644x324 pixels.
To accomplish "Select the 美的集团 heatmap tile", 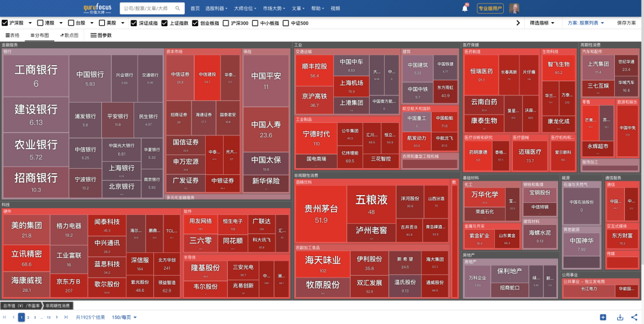I will coord(27,230).
